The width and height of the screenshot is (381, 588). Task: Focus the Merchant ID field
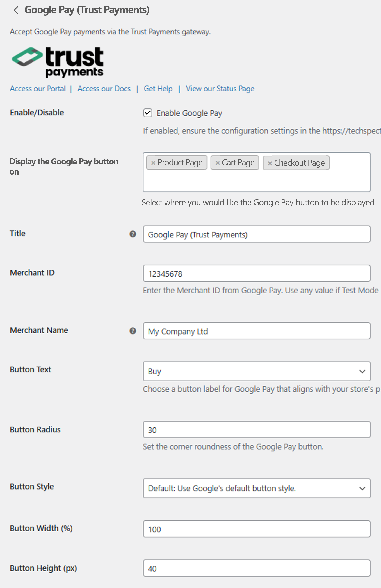(257, 273)
